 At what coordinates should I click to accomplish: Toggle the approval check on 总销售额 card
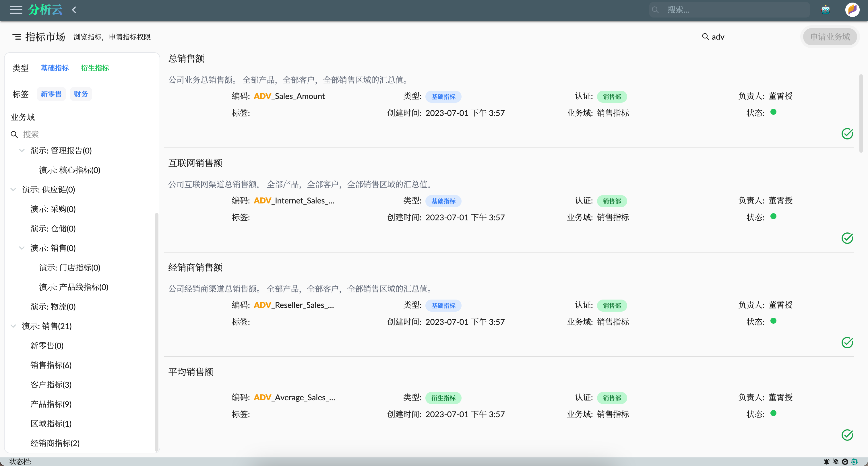pyautogui.click(x=847, y=134)
